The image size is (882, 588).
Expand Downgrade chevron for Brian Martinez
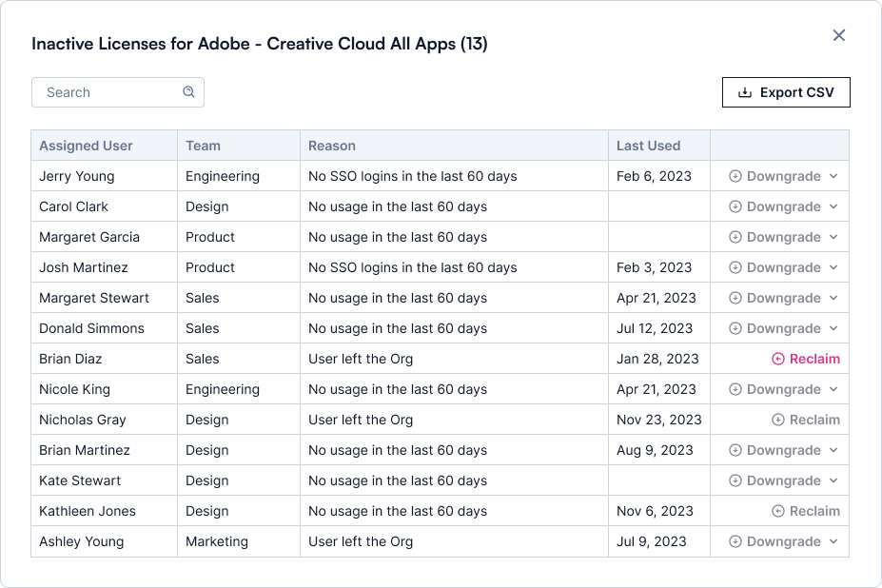pos(833,450)
